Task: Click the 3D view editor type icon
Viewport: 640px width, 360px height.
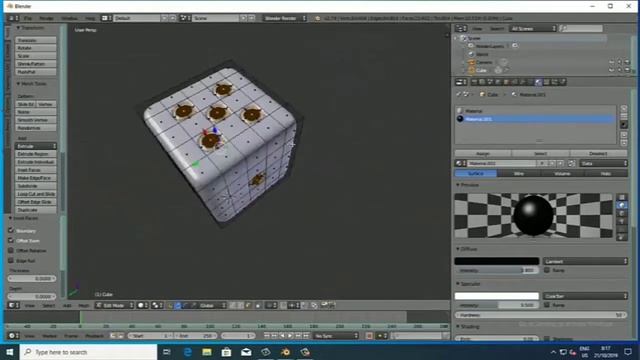Action: click(14, 305)
